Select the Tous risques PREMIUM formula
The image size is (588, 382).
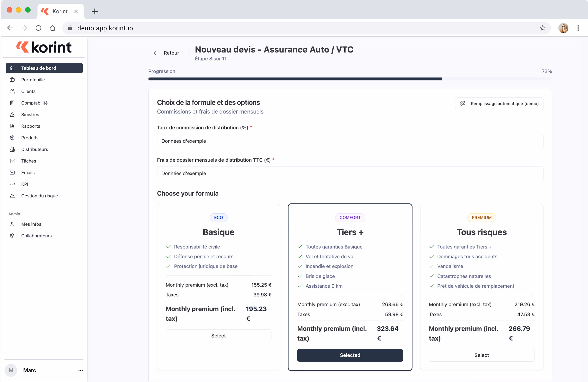click(481, 355)
